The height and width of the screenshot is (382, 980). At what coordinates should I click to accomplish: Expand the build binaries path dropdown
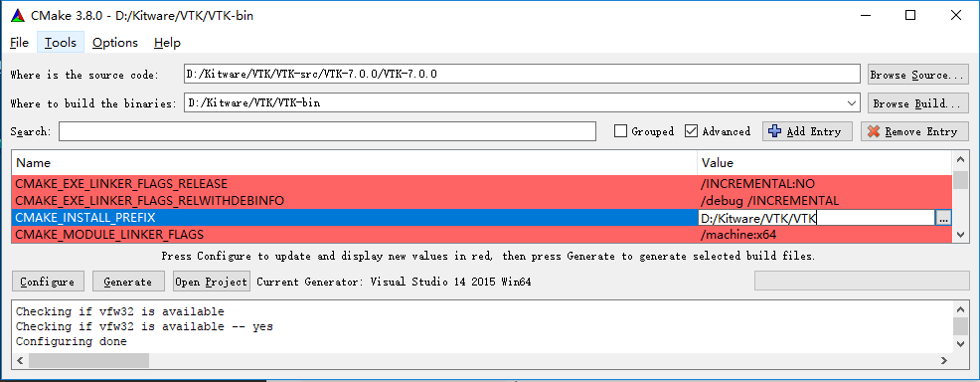click(852, 103)
